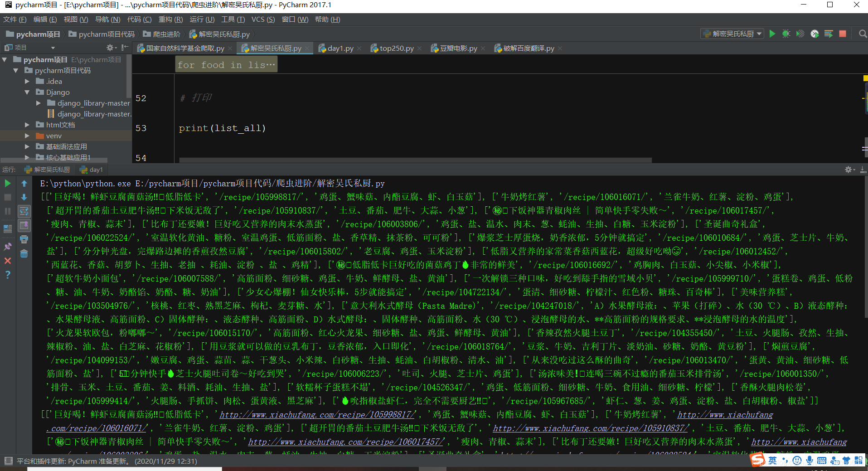The width and height of the screenshot is (868, 471).
Task: Click the Sogou input method logo
Action: 757,460
